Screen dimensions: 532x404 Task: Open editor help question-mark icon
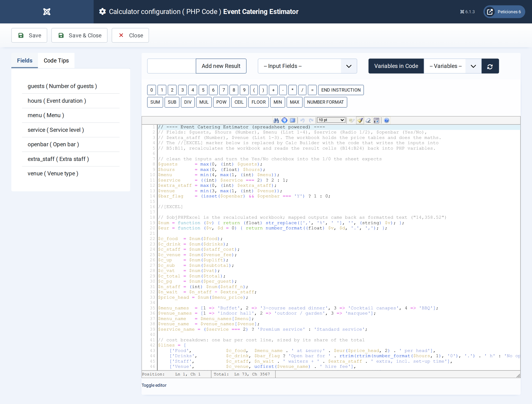coord(387,120)
